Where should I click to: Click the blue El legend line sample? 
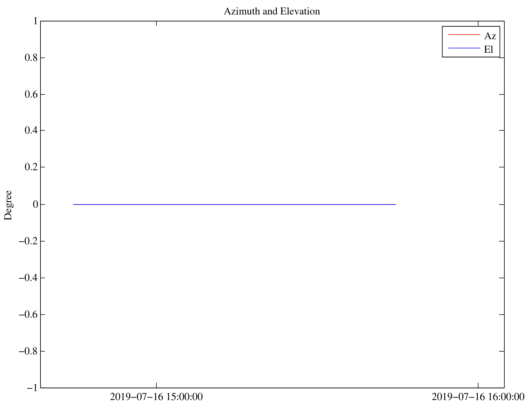[464, 48]
